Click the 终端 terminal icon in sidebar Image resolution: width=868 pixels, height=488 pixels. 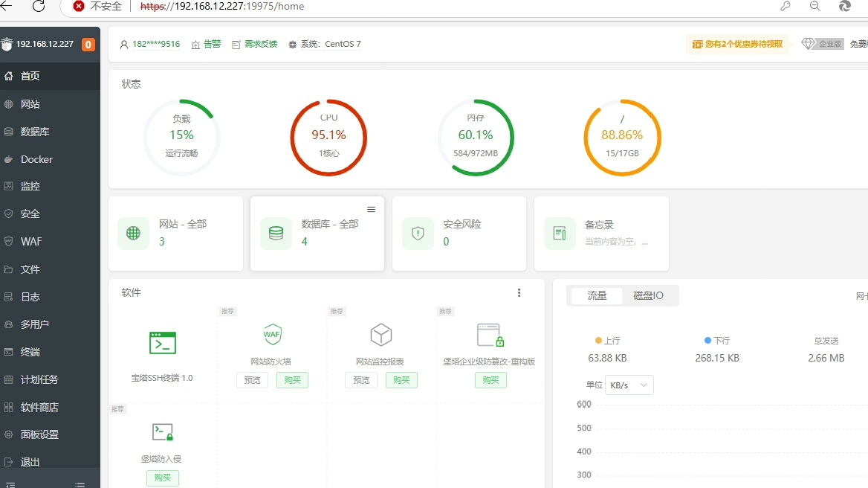coord(8,352)
